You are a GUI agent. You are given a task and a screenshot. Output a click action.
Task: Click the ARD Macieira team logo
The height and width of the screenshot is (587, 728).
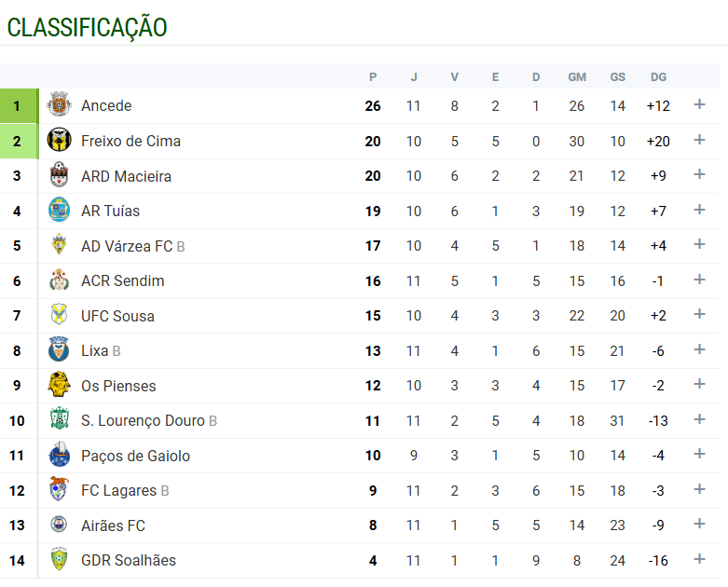tap(59, 175)
